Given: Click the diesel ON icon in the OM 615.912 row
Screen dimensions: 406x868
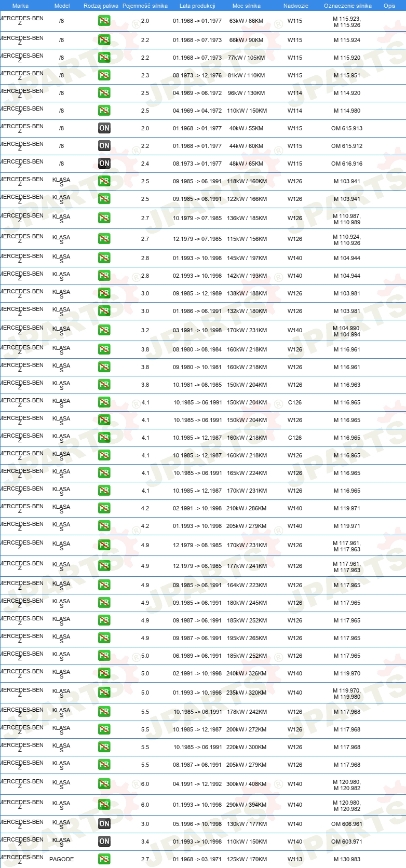Looking at the screenshot, I should [x=104, y=146].
